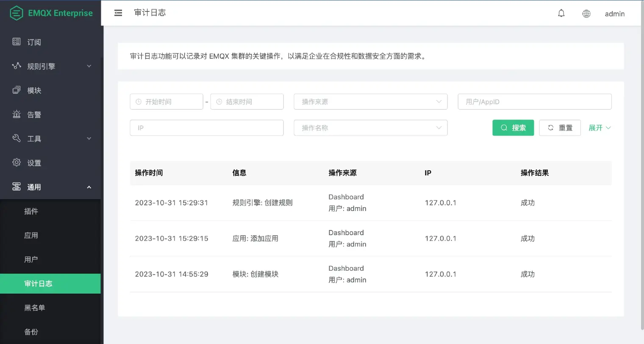
Task: Click 成功 in the 创建模块 row
Action: 527,274
